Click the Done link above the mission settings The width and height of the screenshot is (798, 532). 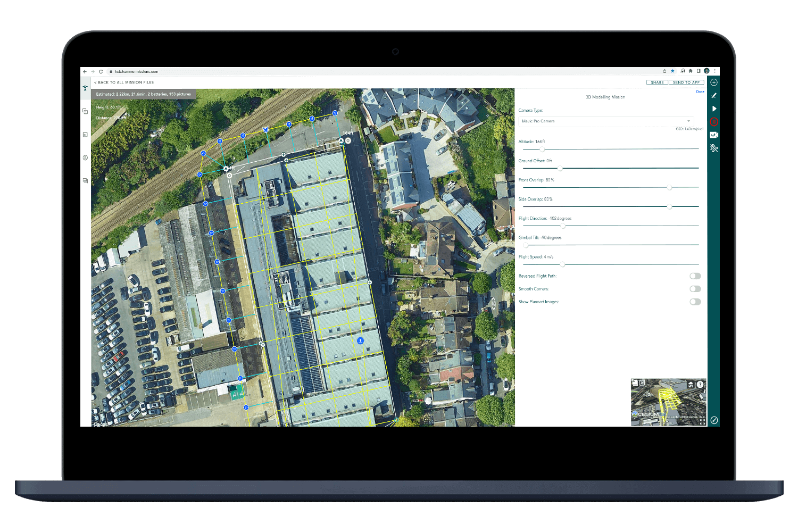coord(700,92)
